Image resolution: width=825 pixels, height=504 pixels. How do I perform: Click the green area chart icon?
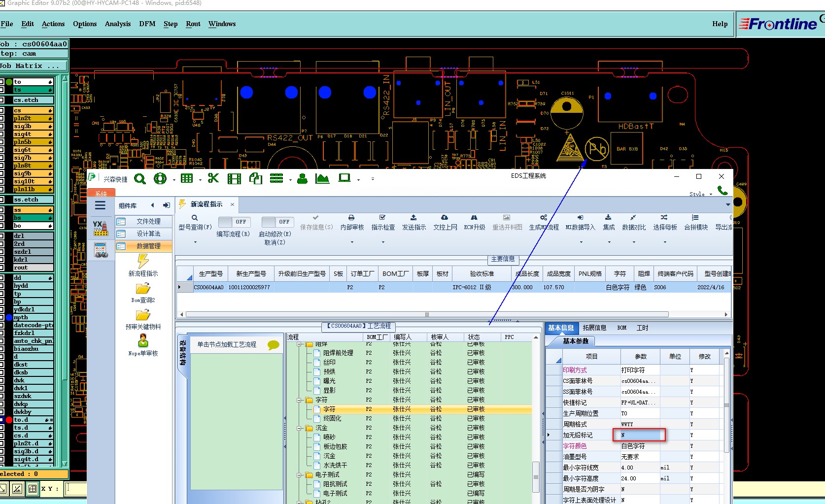[x=322, y=178]
